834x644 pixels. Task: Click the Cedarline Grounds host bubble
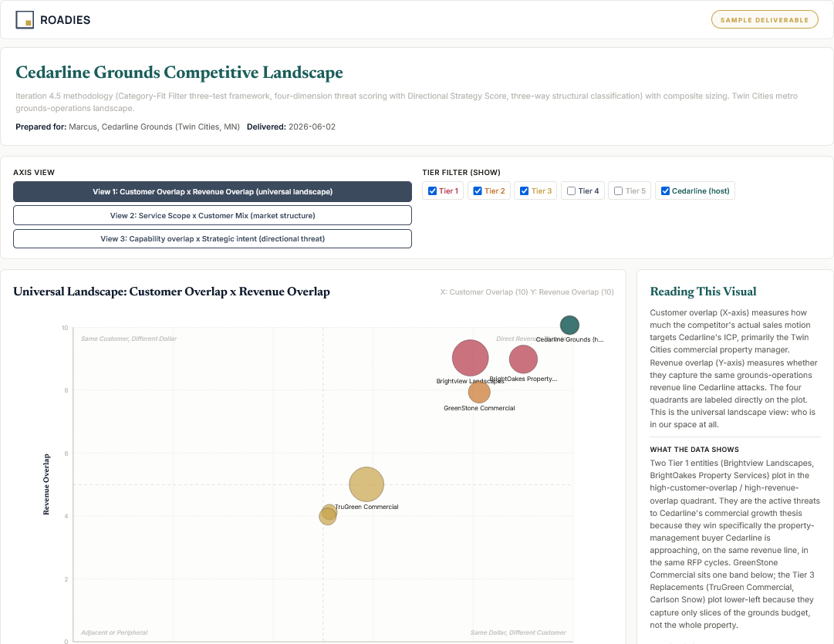tap(569, 325)
